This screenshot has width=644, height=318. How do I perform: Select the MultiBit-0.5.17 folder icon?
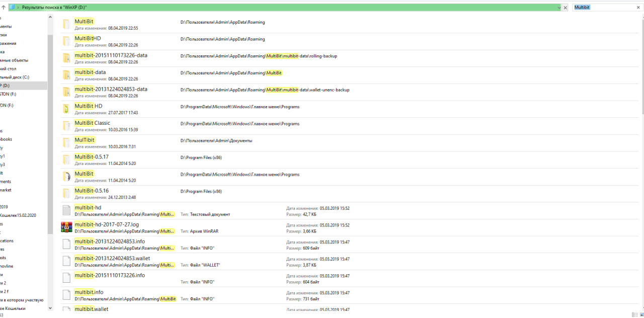point(66,160)
